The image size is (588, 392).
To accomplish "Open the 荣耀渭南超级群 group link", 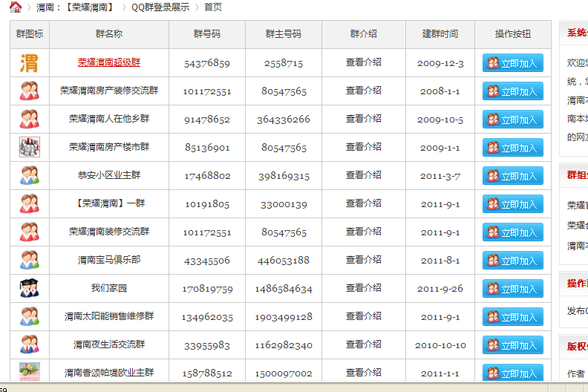I will pos(109,62).
